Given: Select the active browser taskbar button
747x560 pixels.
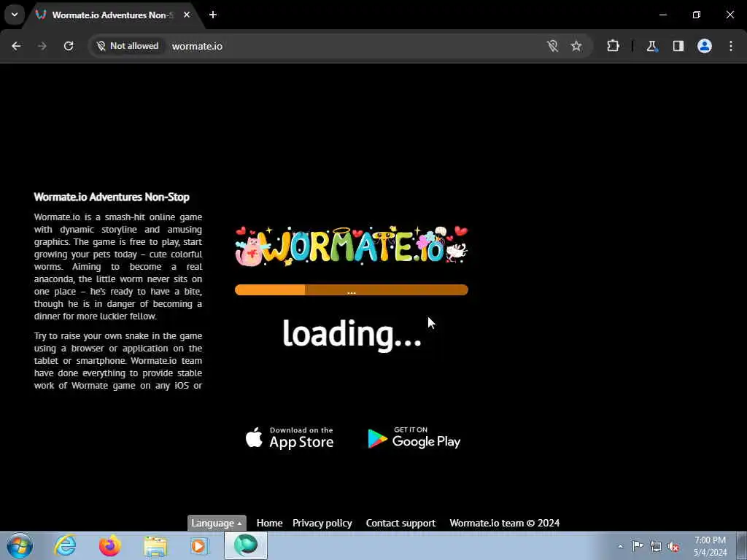Looking at the screenshot, I should [246, 545].
